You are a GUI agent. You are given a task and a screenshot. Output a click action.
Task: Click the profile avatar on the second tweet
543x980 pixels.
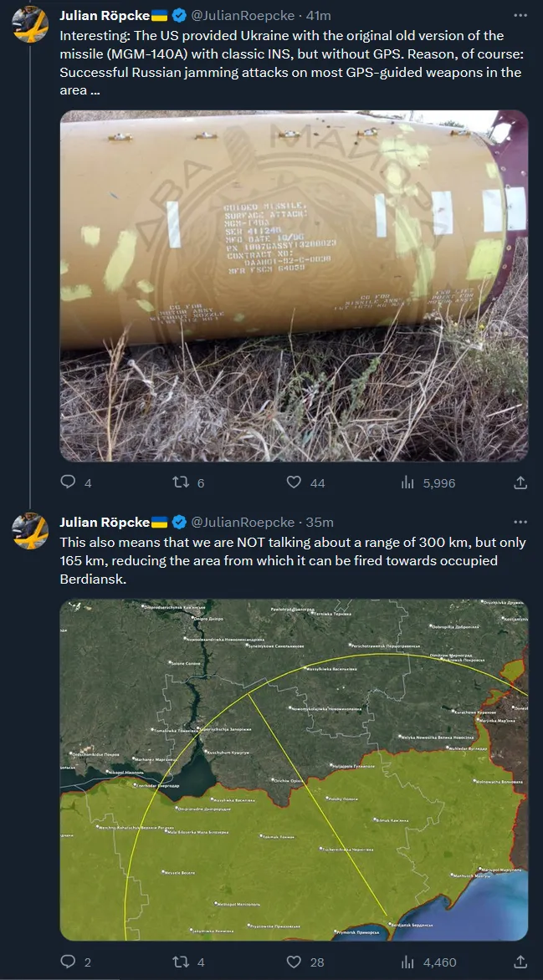point(30,530)
